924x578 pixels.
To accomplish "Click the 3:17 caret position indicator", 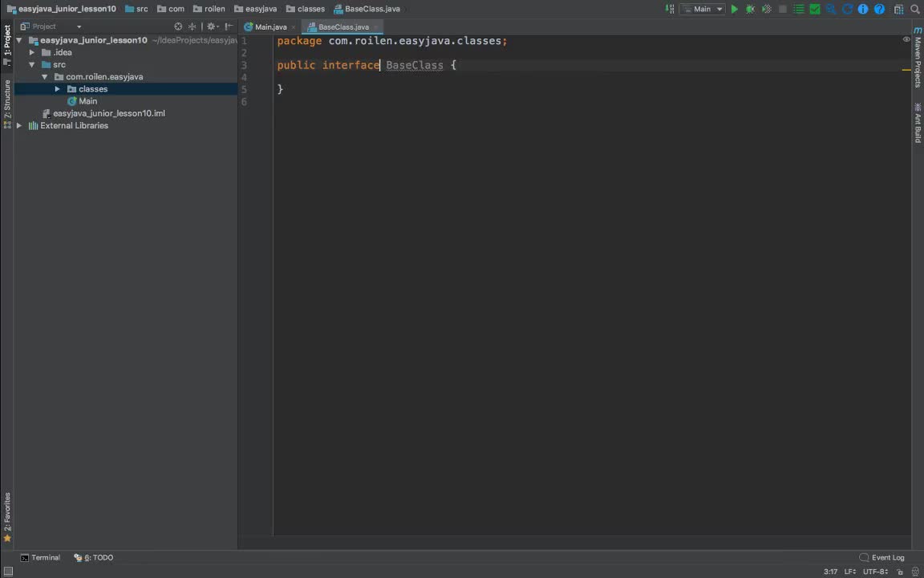I will tap(830, 572).
